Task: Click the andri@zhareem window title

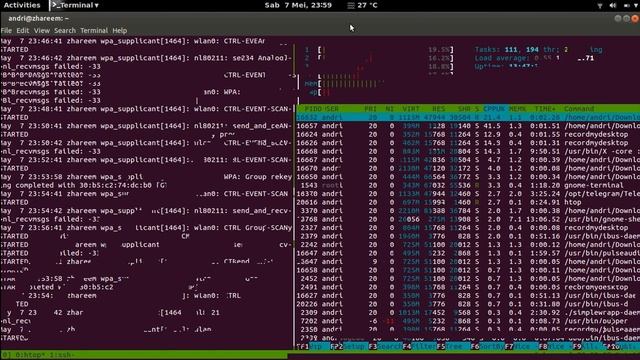Action: click(39, 18)
